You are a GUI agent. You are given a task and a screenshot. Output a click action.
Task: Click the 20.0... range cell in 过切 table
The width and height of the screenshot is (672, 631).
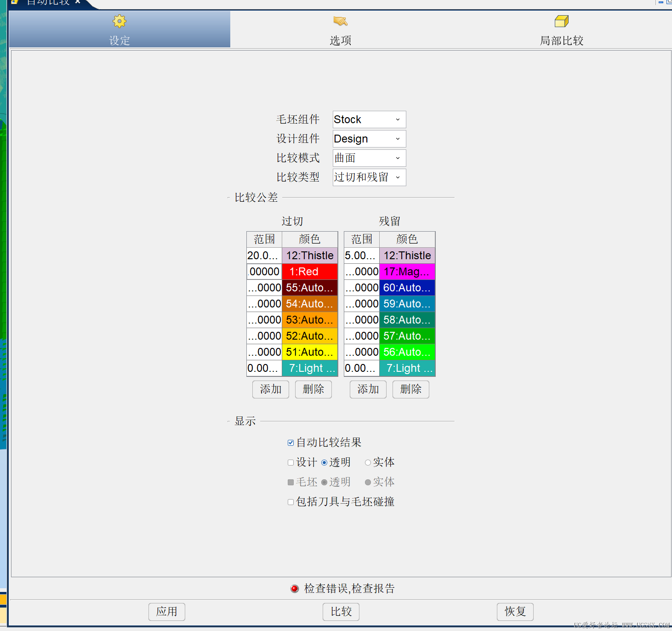point(264,256)
